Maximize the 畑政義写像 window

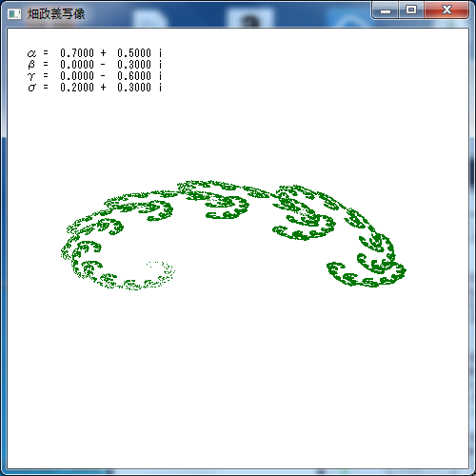coord(411,10)
